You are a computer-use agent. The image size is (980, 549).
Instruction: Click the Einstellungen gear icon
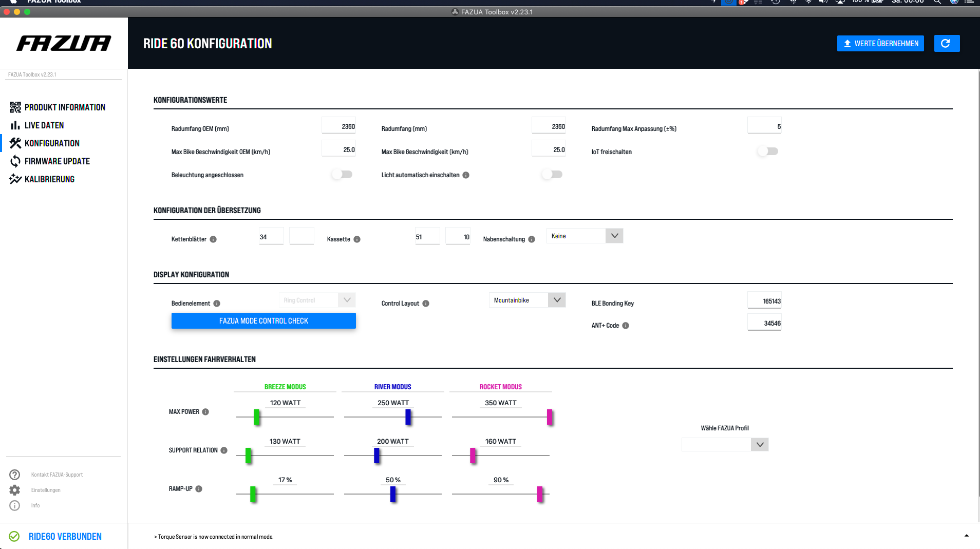(15, 490)
